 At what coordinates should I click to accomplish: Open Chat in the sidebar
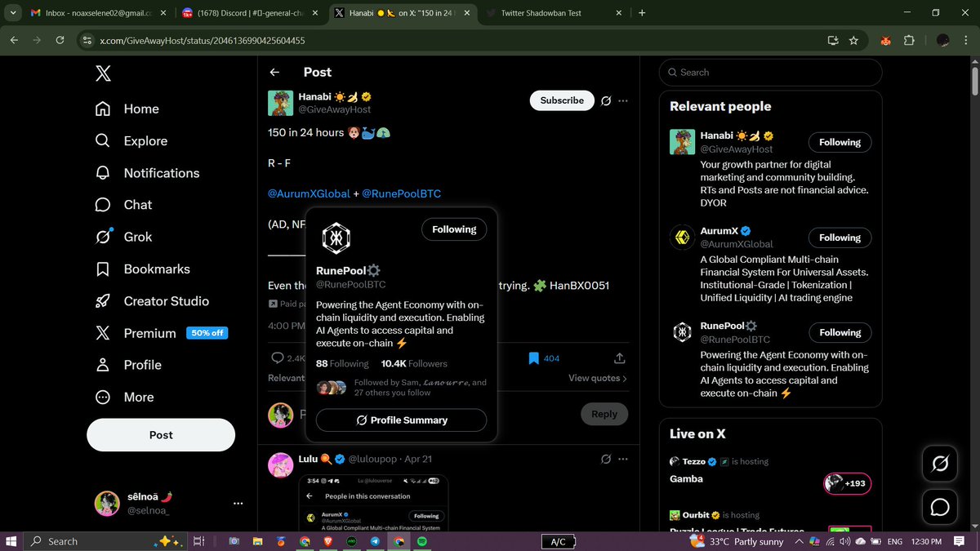click(123, 205)
